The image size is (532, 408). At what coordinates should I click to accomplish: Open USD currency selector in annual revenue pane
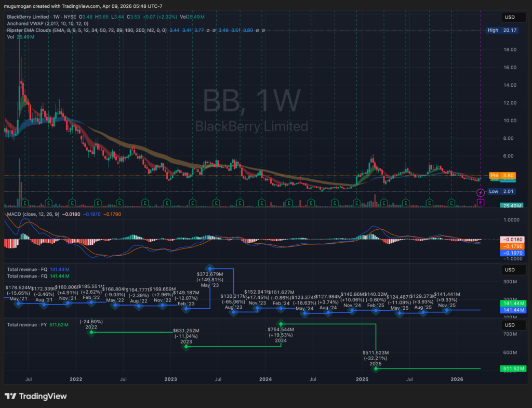[509, 325]
